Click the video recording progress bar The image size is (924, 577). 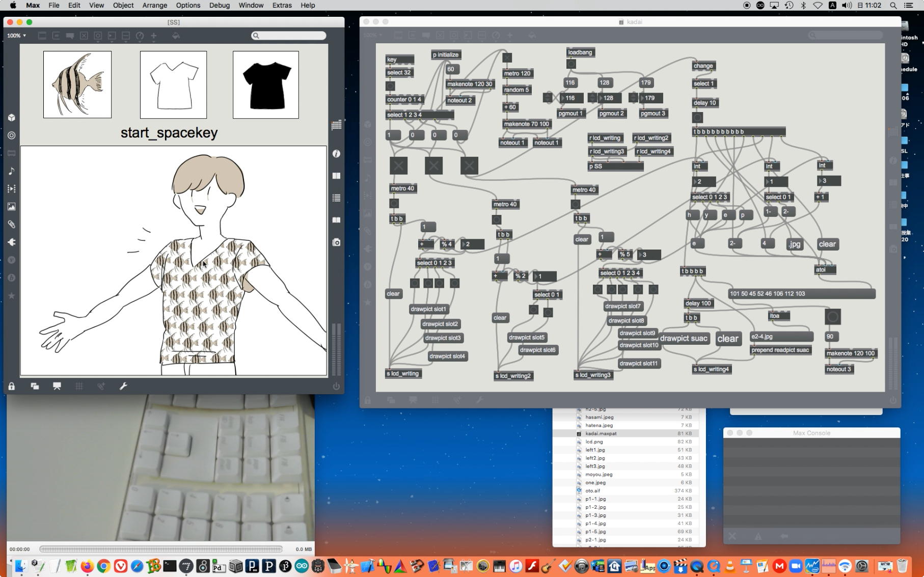pos(161,549)
